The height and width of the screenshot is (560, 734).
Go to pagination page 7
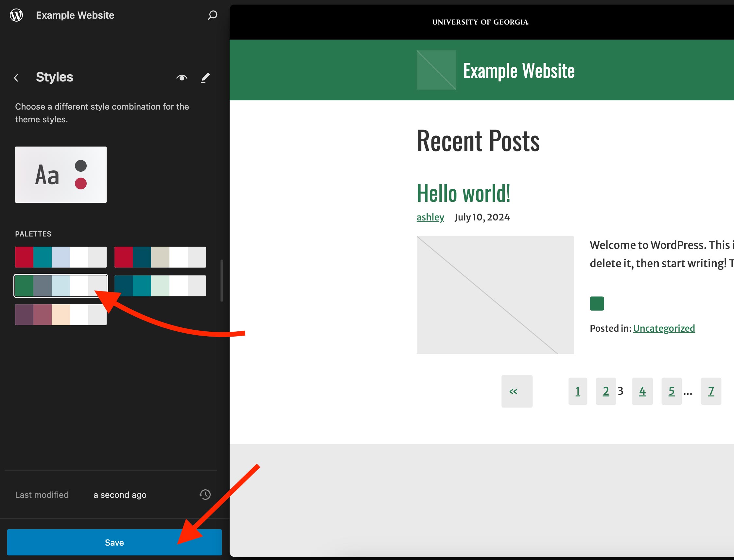711,391
